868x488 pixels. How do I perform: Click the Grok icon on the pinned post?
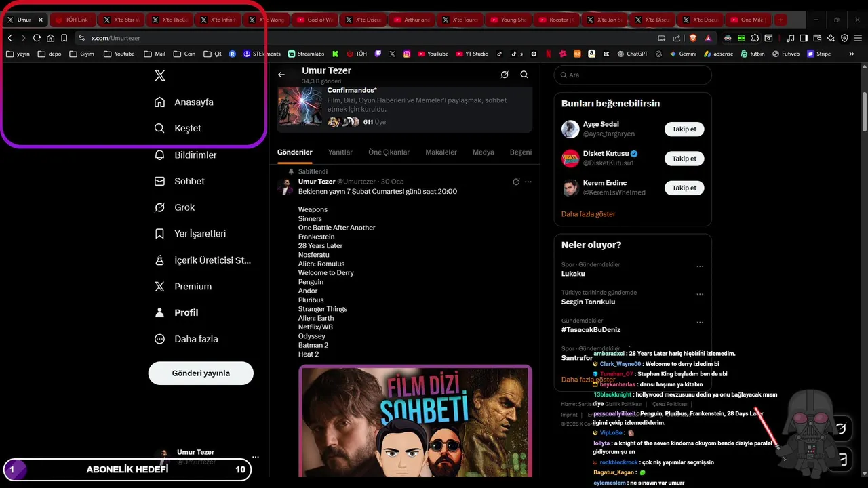coord(516,182)
